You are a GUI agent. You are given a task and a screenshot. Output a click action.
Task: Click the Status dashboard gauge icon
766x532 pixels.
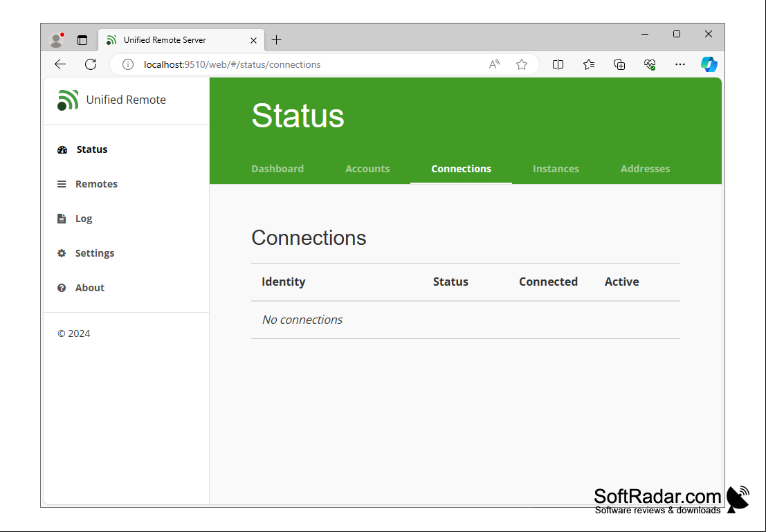click(62, 150)
